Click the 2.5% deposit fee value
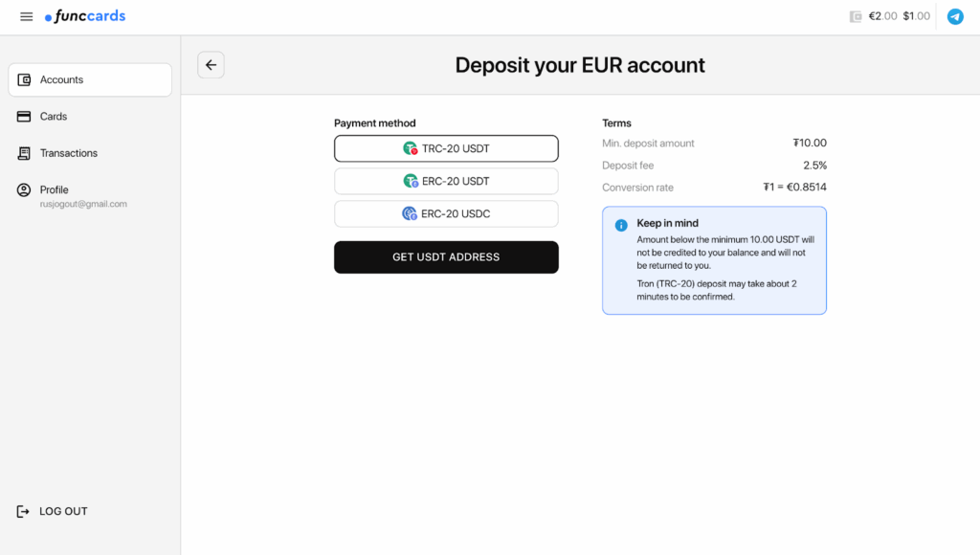 815,166
